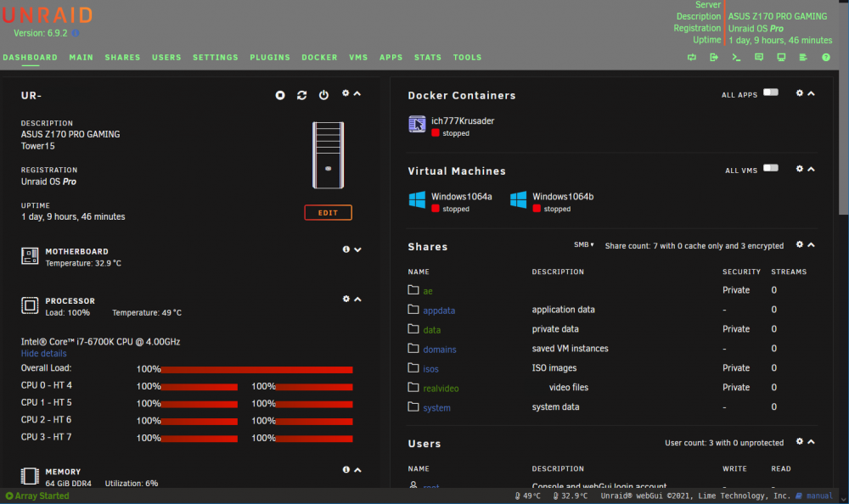Open Shares panel settings gear

(799, 244)
